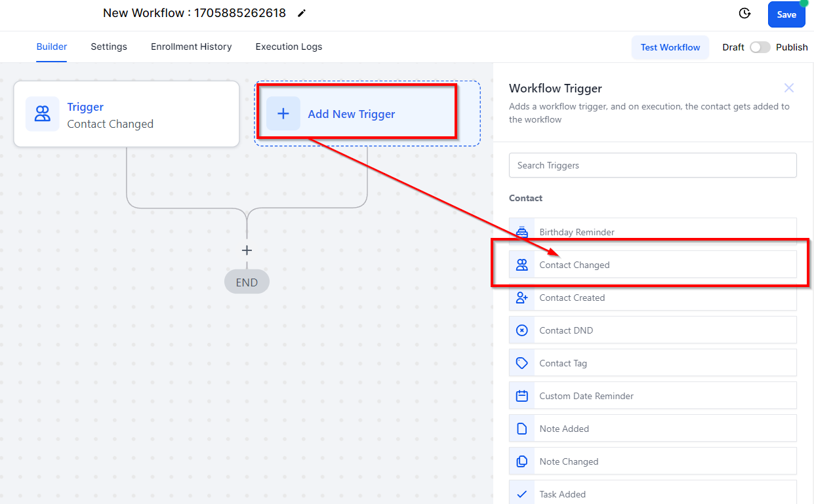Click the Custom Date Reminder calendar icon

[522, 396]
